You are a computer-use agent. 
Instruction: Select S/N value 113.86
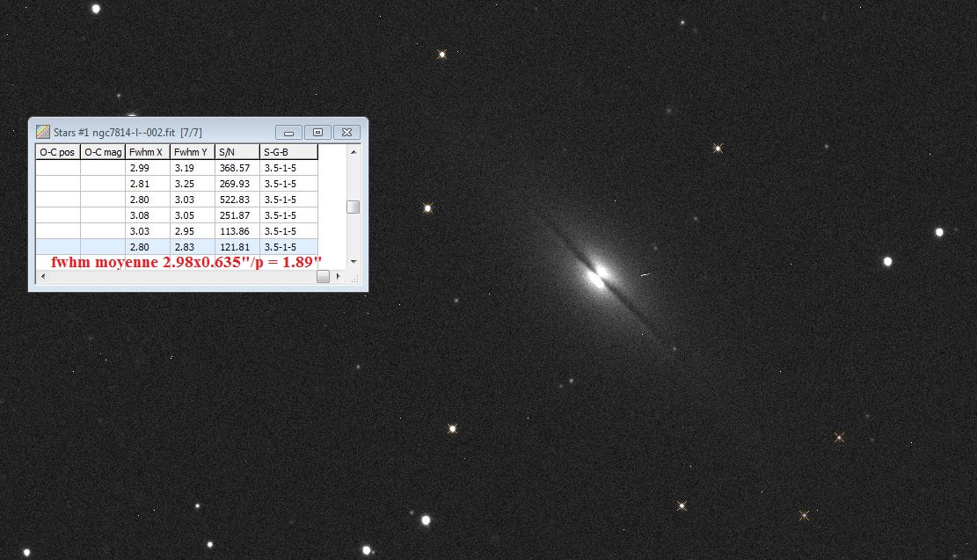click(x=237, y=231)
